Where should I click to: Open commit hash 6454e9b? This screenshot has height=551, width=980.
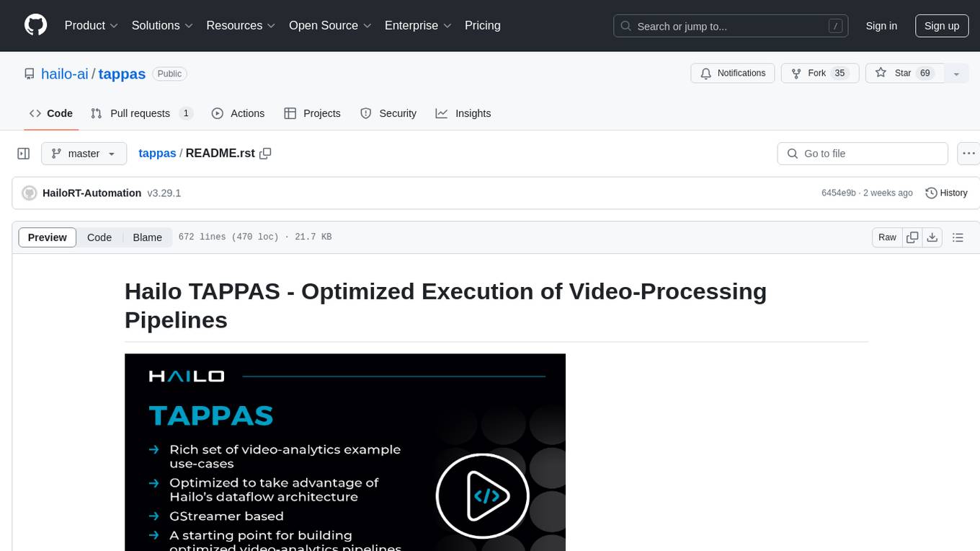pos(839,193)
